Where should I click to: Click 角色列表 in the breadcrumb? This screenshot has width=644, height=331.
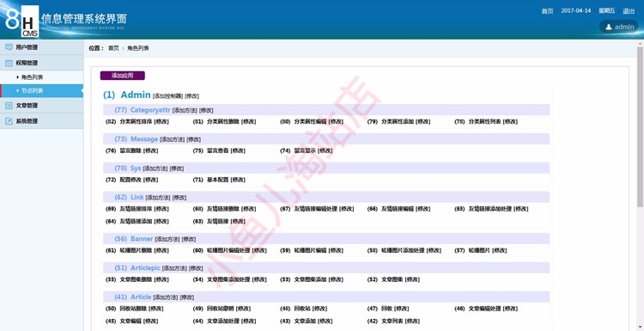click(138, 48)
